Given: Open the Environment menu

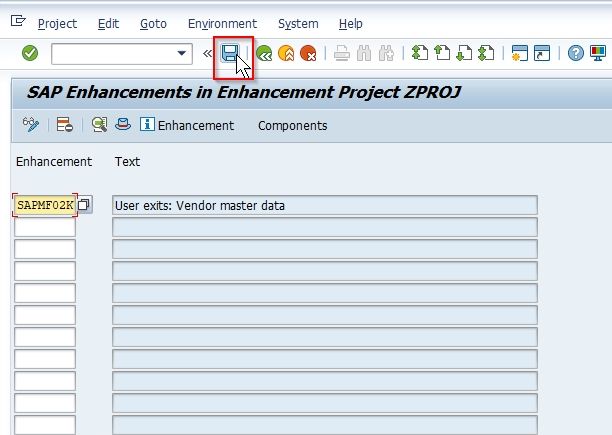Looking at the screenshot, I should coord(222,24).
